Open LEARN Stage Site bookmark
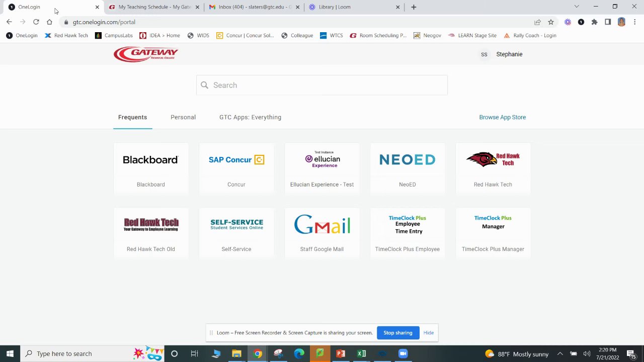This screenshot has width=644, height=362. (x=472, y=36)
